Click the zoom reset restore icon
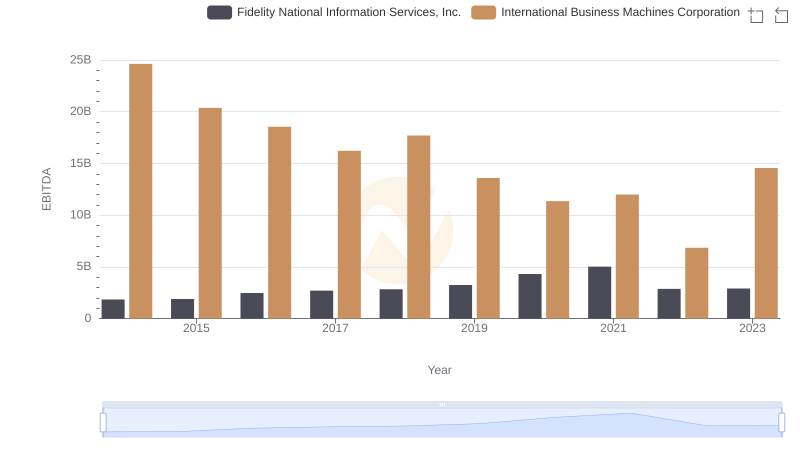Screen dimensions: 800x461 click(781, 15)
